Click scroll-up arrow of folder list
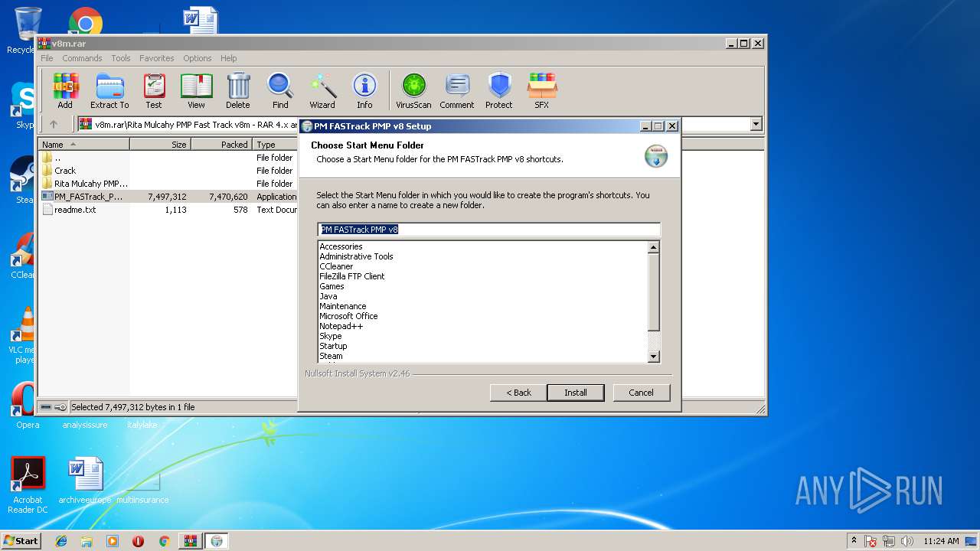980x551 pixels. pyautogui.click(x=653, y=247)
